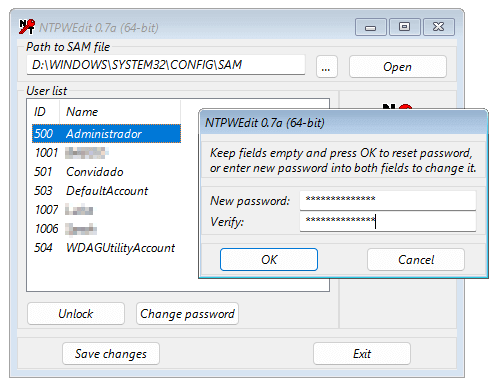Click the Verify password field

[388, 221]
